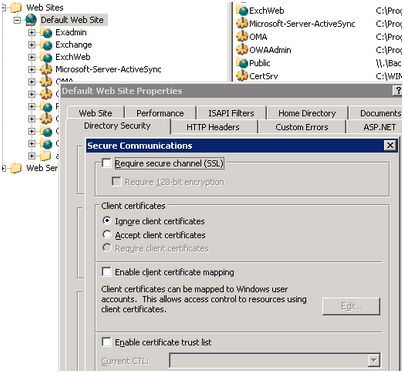Check Enable certificate trust list
Screen dimensions: 404x373
pos(106,342)
